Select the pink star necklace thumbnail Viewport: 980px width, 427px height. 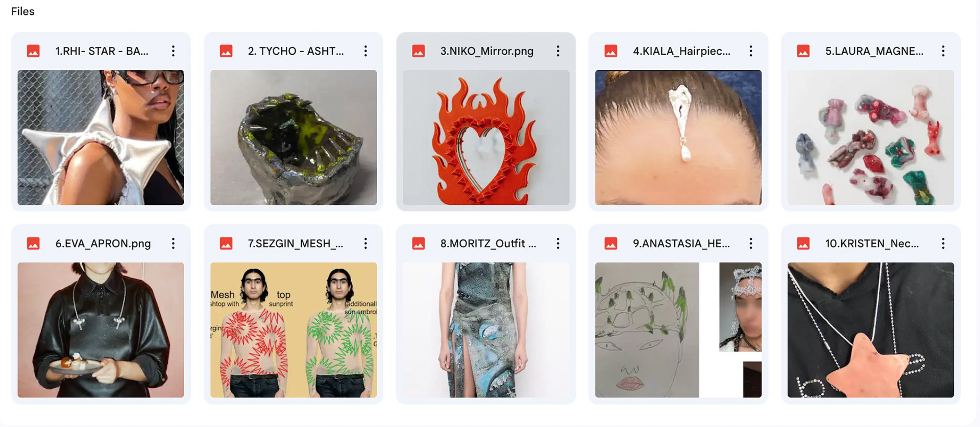click(x=871, y=330)
